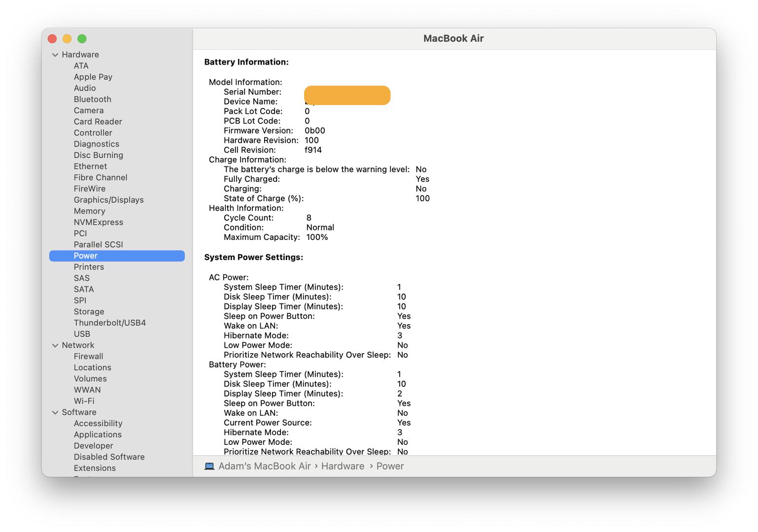Select Locations under Network
The image size is (758, 532).
(93, 367)
